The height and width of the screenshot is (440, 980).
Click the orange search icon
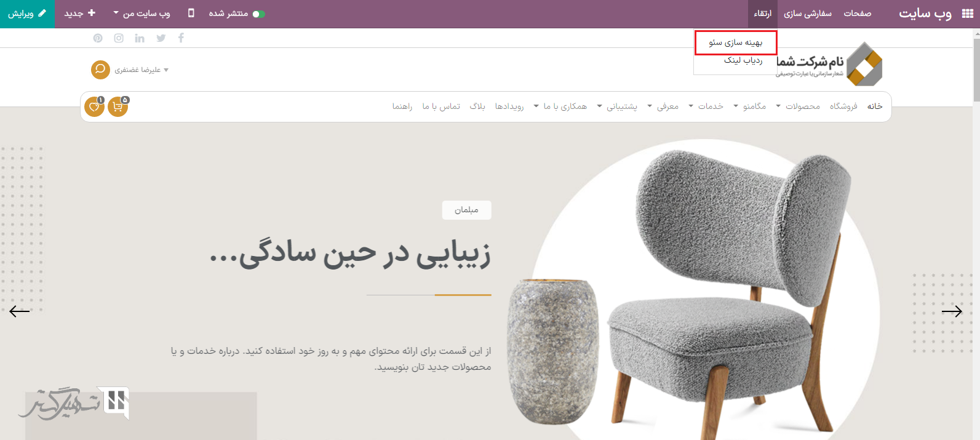[100, 70]
